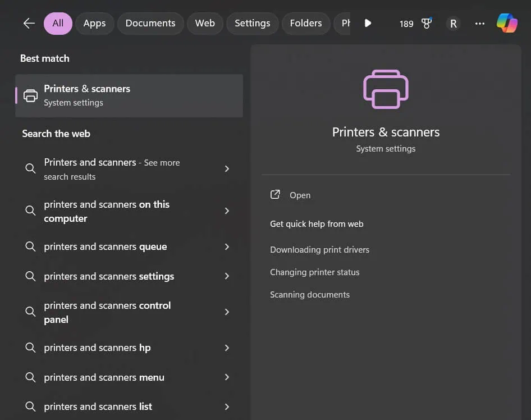Open the 'Downloading print drivers' help link
This screenshot has width=531, height=420.
coord(319,250)
